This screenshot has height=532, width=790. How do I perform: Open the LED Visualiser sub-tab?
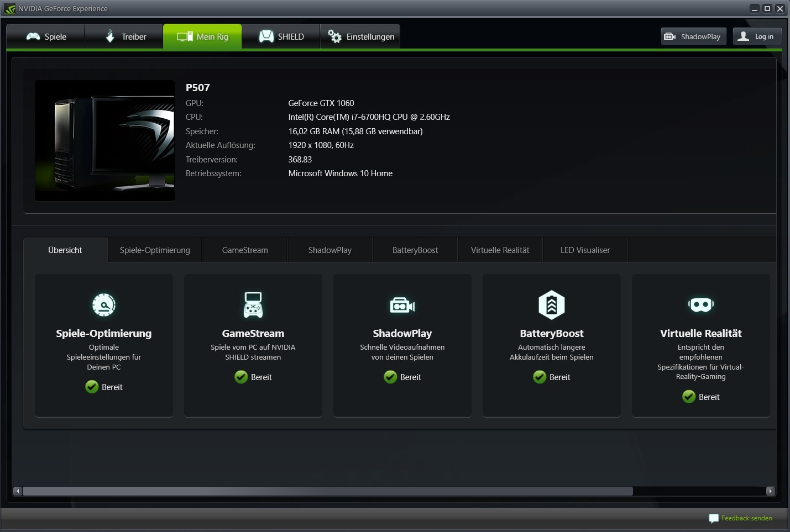(585, 250)
